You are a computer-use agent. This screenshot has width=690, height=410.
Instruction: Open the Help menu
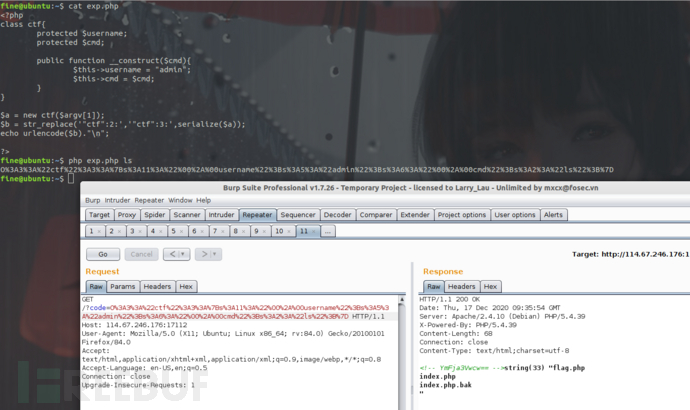click(x=204, y=200)
